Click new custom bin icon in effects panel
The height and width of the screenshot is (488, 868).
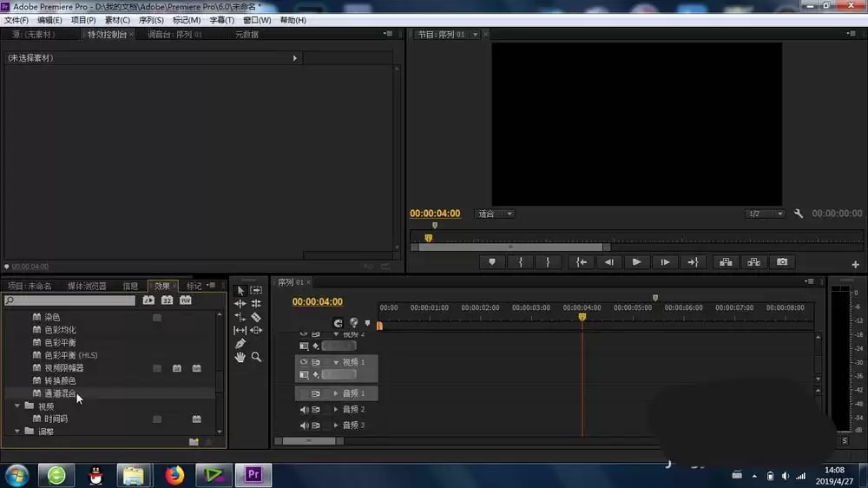tap(194, 442)
